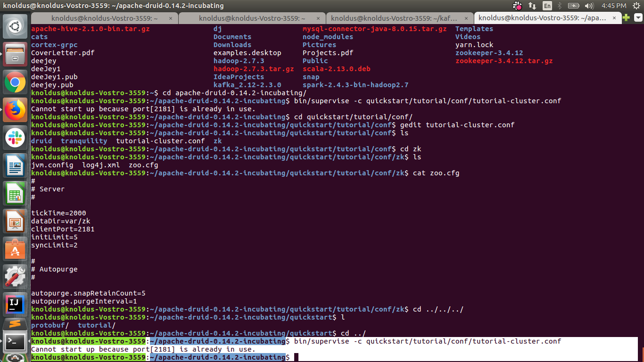Open the Files manager from the dock
This screenshot has width=644, height=362.
[15, 54]
